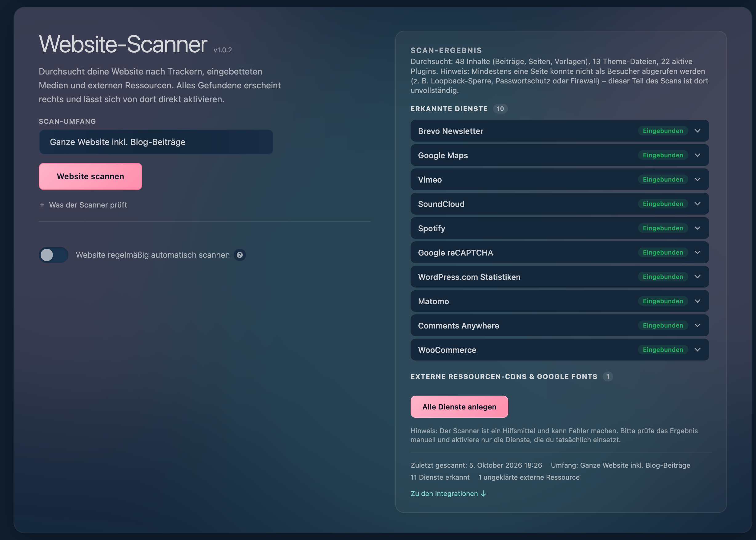This screenshot has height=540, width=756.
Task: Click Alle Dienste anlegen button
Action: (459, 407)
